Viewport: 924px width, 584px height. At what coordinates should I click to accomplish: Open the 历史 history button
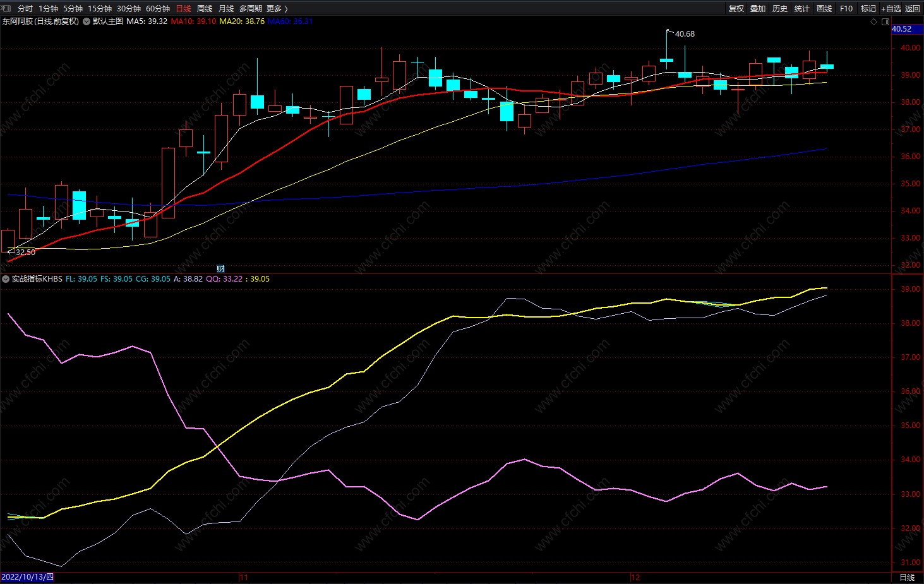pyautogui.click(x=780, y=9)
